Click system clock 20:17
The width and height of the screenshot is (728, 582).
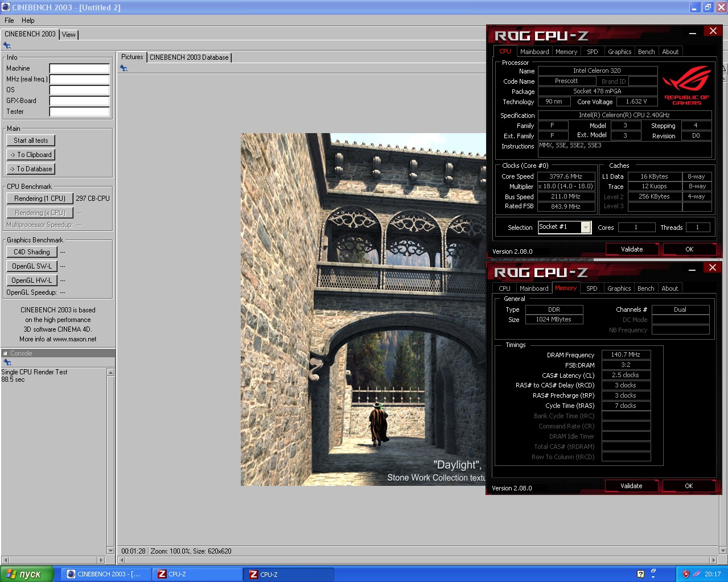(713, 574)
